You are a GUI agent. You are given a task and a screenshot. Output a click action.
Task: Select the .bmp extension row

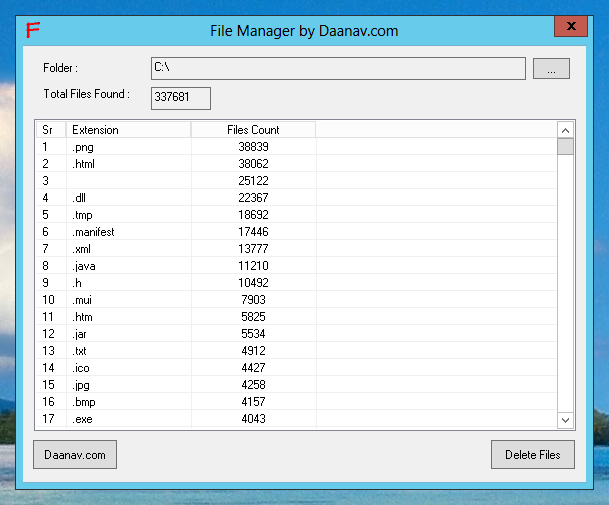[x=297, y=402]
